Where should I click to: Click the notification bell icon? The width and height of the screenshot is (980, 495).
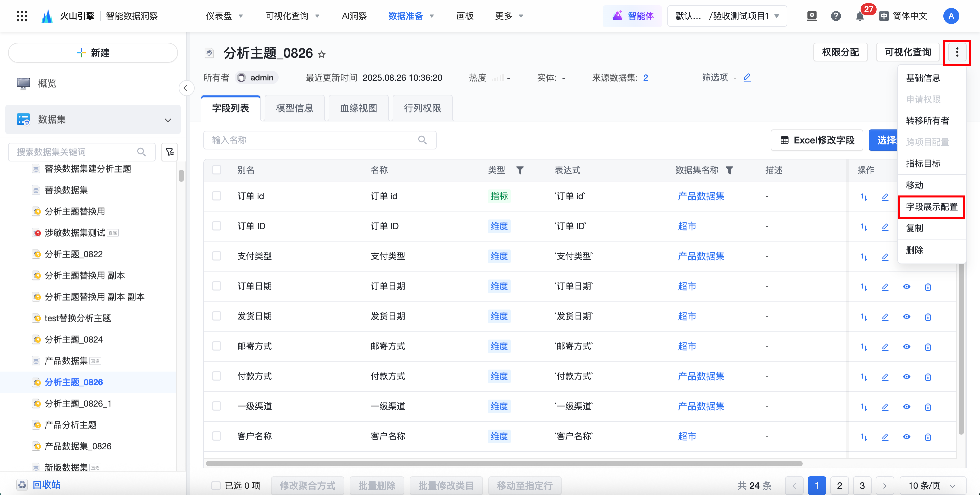click(859, 16)
